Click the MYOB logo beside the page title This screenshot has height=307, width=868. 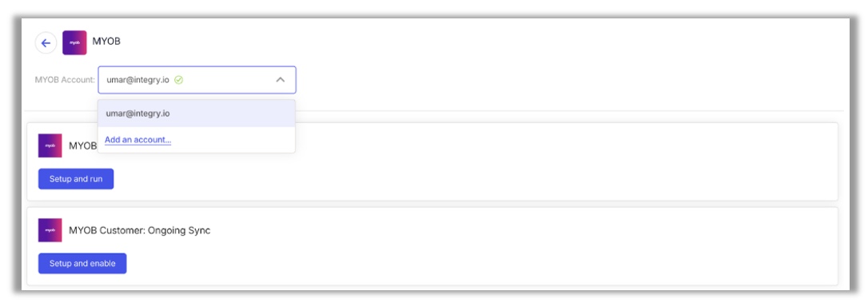point(75,42)
